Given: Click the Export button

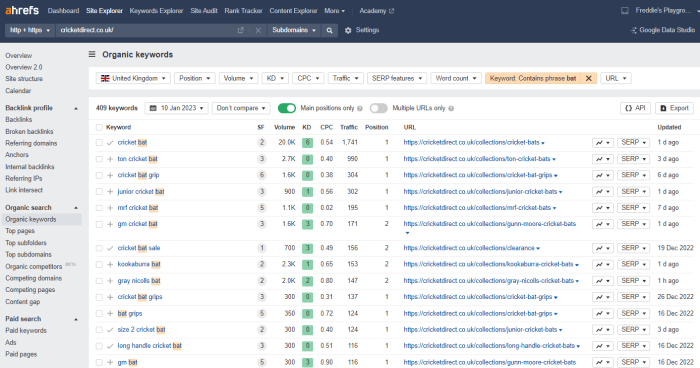Looking at the screenshot, I should [674, 108].
